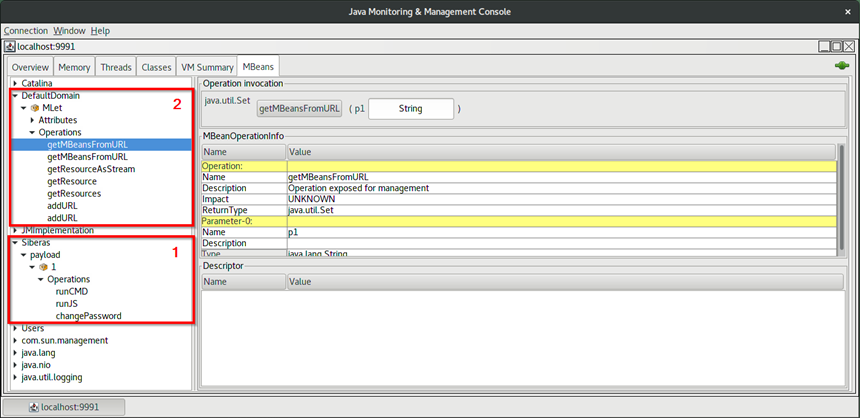
Task: Open the Connection menu
Action: [25, 31]
